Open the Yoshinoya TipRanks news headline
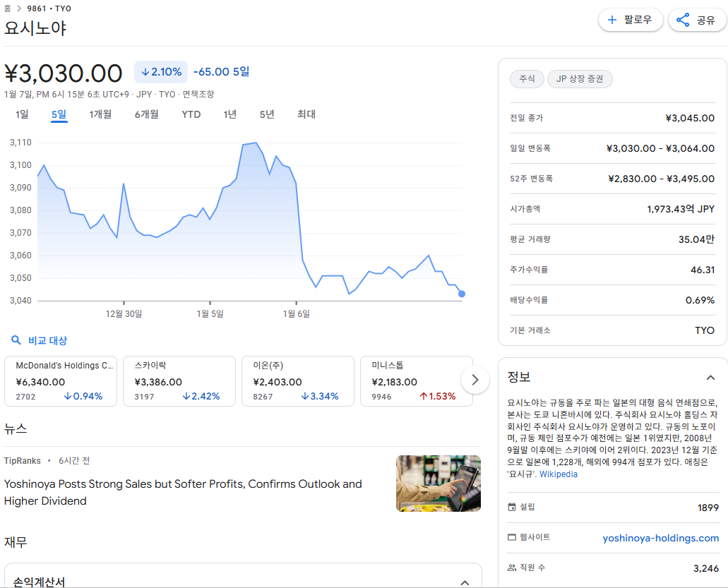This screenshot has width=728, height=588. pos(183,493)
